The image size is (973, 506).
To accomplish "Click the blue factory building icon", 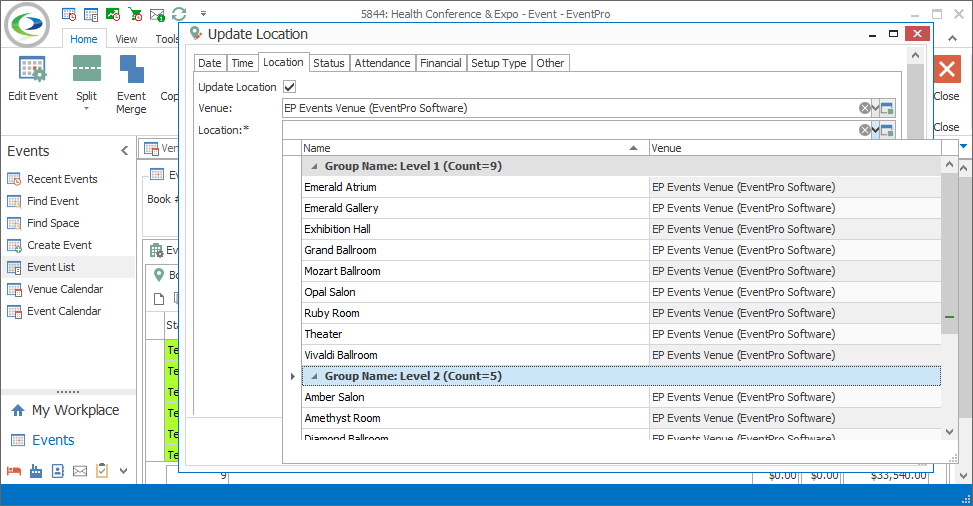I will coord(36,471).
